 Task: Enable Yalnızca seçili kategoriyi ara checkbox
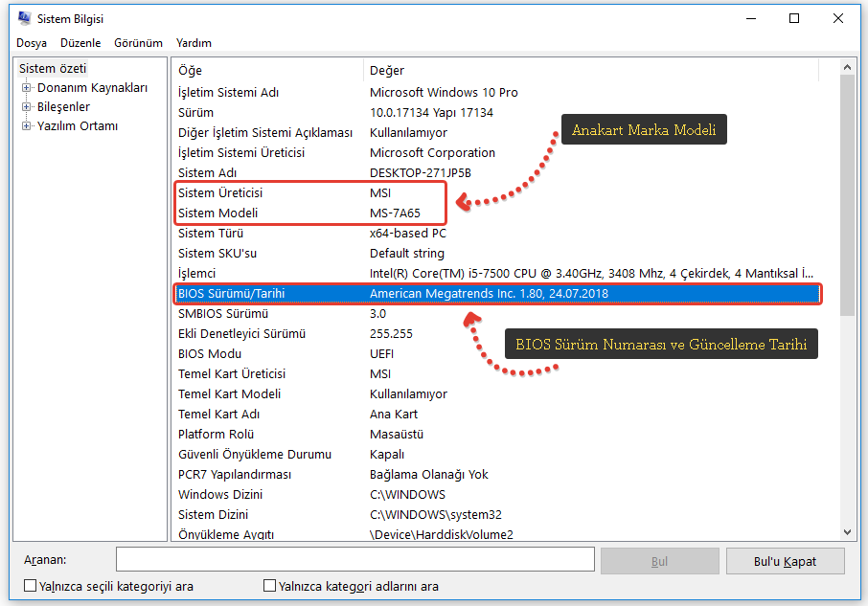click(x=31, y=586)
